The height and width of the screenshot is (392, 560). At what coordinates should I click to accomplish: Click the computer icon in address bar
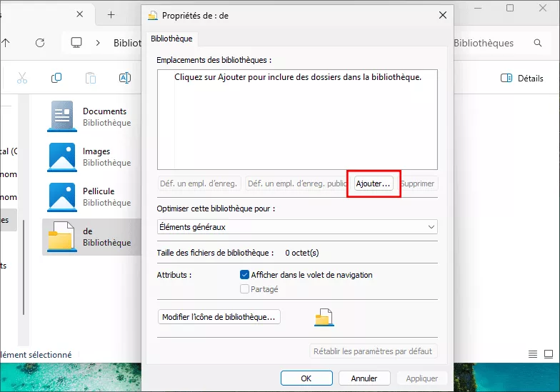tap(76, 43)
